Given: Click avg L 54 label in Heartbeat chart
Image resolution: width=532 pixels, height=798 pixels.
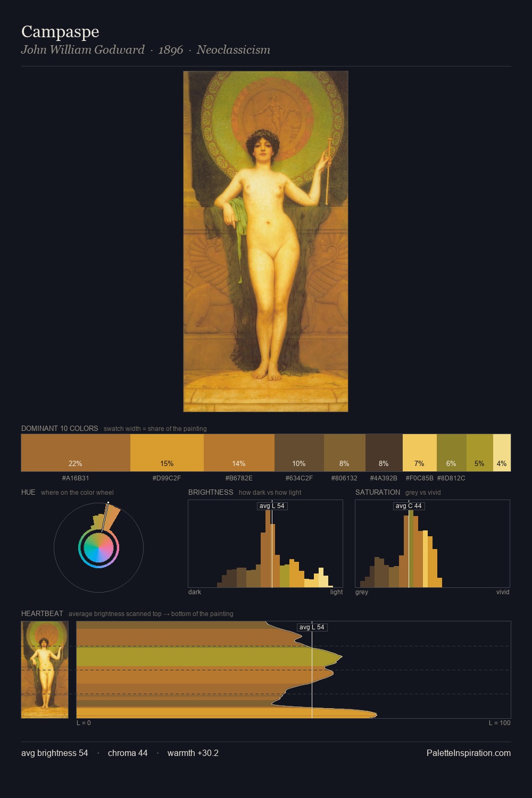Looking at the screenshot, I should 312,627.
